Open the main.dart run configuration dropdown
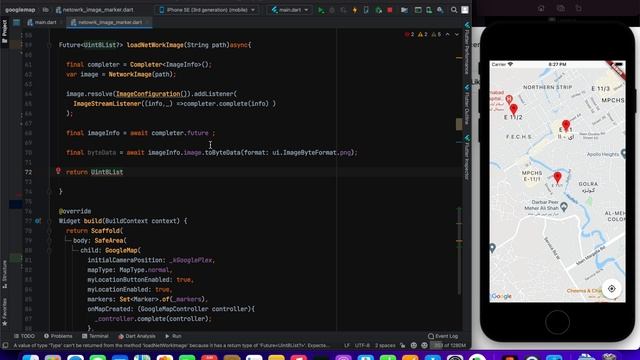 click(290, 10)
